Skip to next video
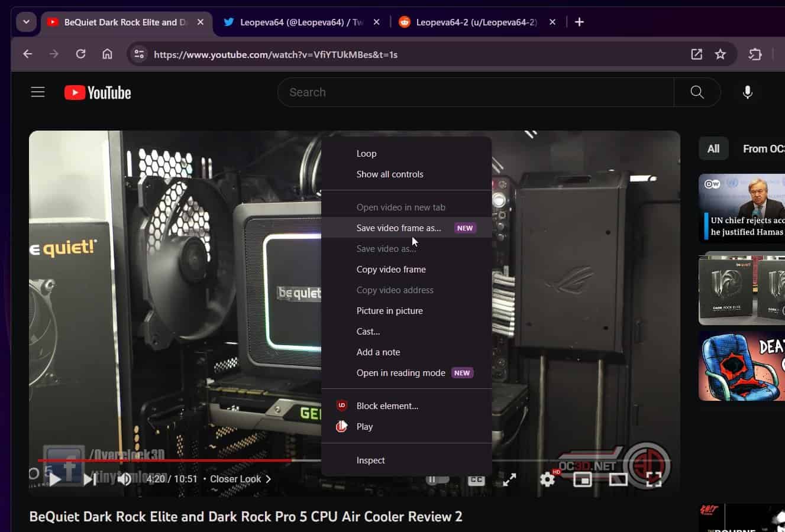Screen dimensions: 785x532 coord(89,479)
